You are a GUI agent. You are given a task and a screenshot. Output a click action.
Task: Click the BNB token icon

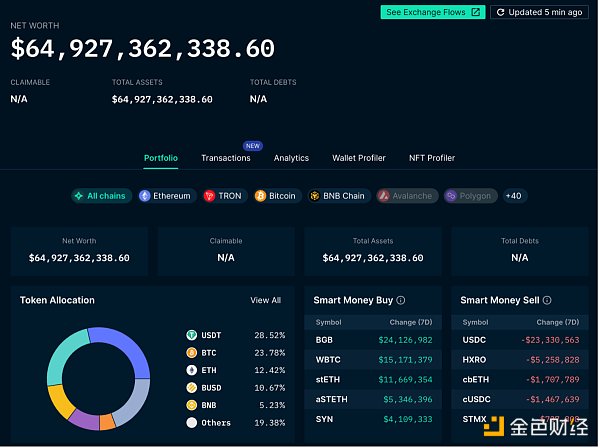(x=191, y=405)
